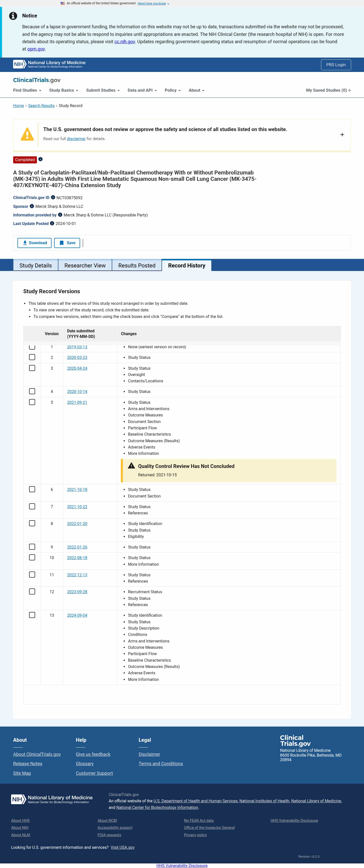This screenshot has height=868, width=364.
Task: Open the Results Posted tab
Action: pyautogui.click(x=137, y=265)
